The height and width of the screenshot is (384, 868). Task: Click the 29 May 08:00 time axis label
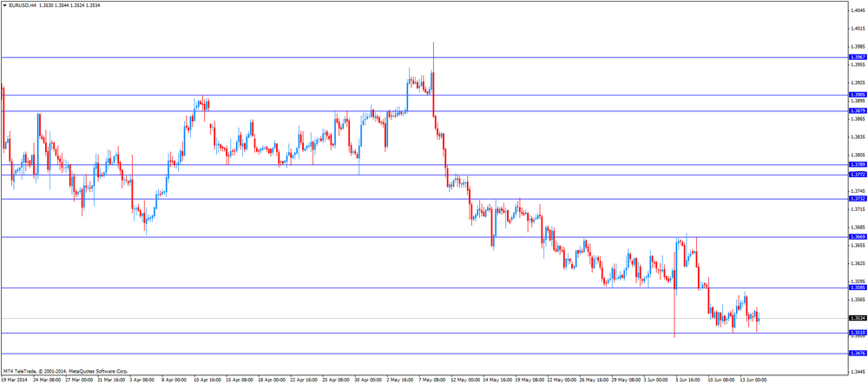[626, 381]
